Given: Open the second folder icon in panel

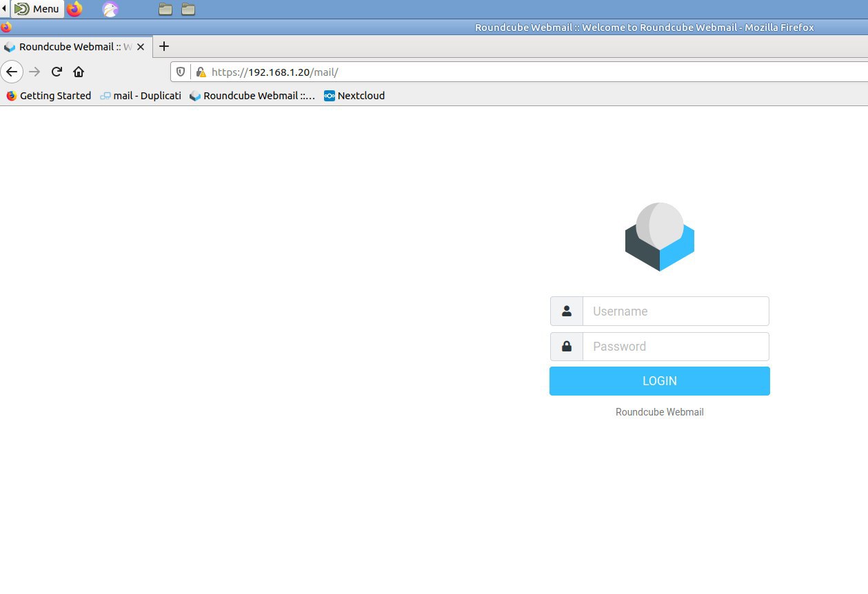Looking at the screenshot, I should [188, 9].
